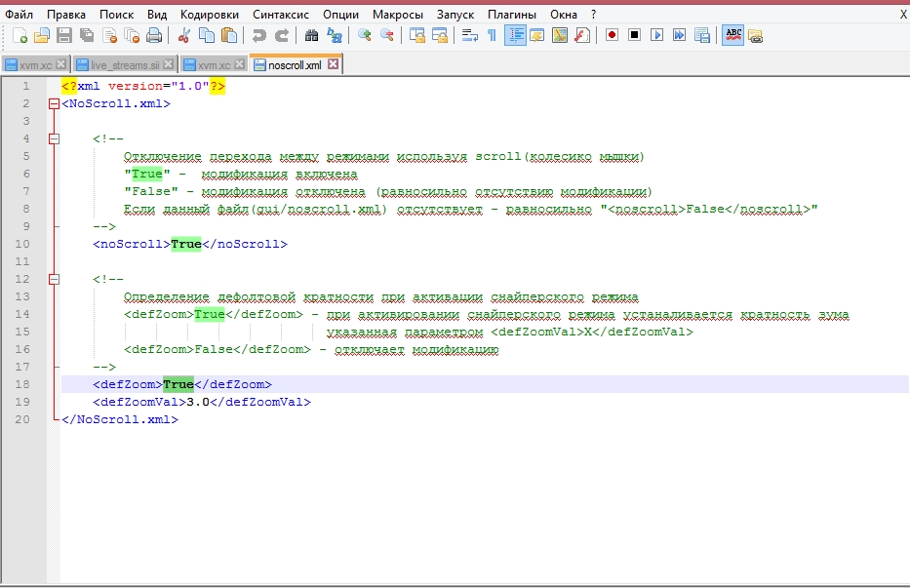Open the Плагины menu
This screenshot has height=588, width=910.
point(511,15)
